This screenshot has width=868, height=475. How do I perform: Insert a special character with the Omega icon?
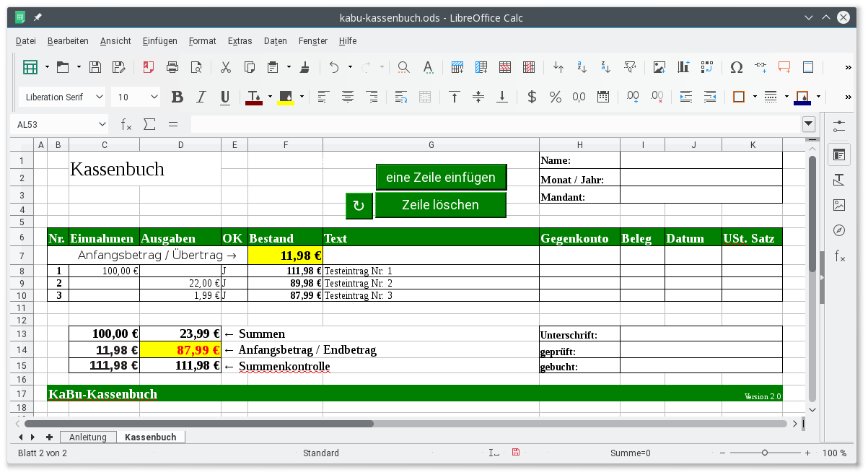[736, 66]
